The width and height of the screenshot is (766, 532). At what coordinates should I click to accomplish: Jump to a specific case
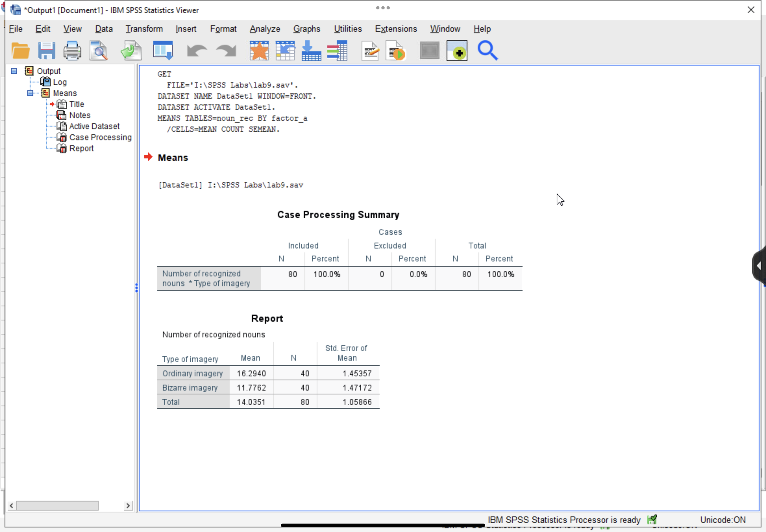[311, 50]
